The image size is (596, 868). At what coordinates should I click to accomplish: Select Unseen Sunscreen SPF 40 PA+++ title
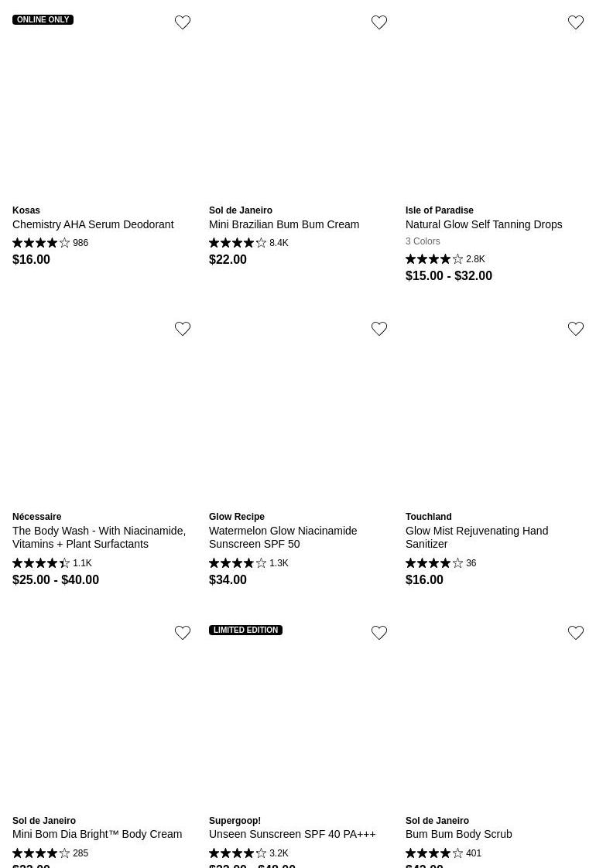[292, 834]
